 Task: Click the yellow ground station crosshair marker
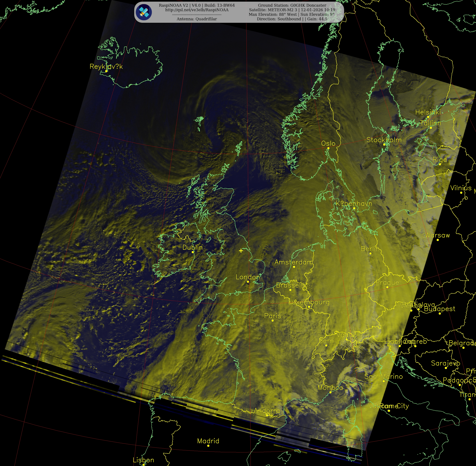tap(241, 251)
